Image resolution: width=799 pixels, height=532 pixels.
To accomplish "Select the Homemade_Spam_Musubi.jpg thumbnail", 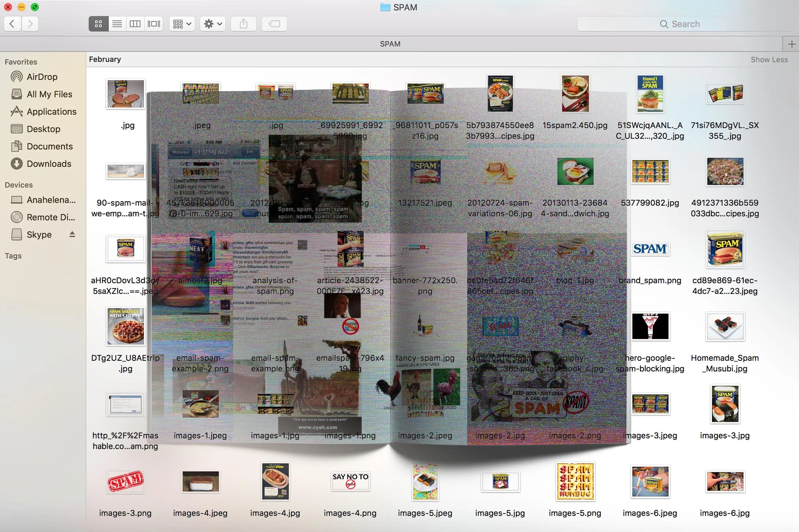I will (x=725, y=327).
